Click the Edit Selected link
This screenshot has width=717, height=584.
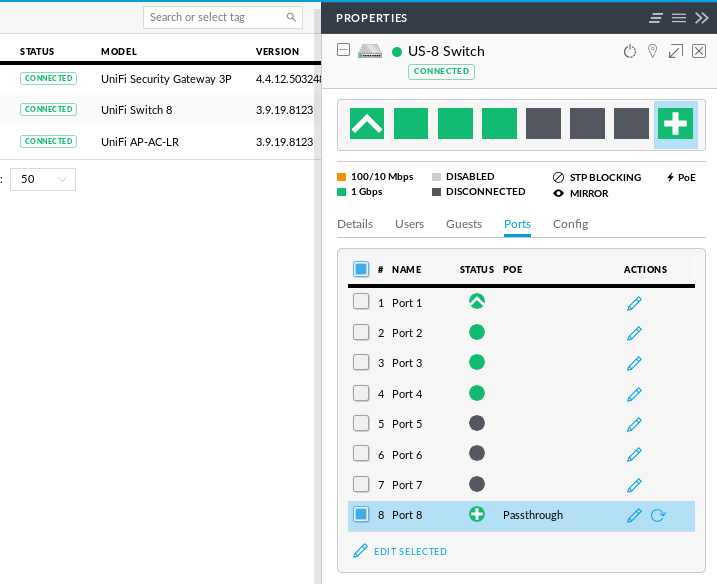[x=409, y=551]
